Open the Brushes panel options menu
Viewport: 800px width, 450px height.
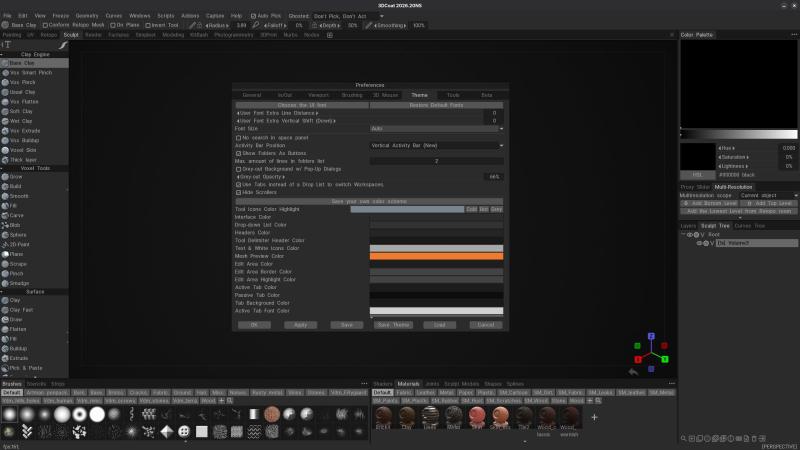click(364, 384)
